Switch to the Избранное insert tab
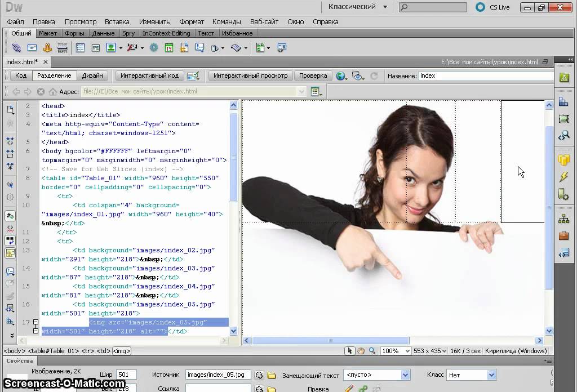577x392 pixels. coord(237,33)
